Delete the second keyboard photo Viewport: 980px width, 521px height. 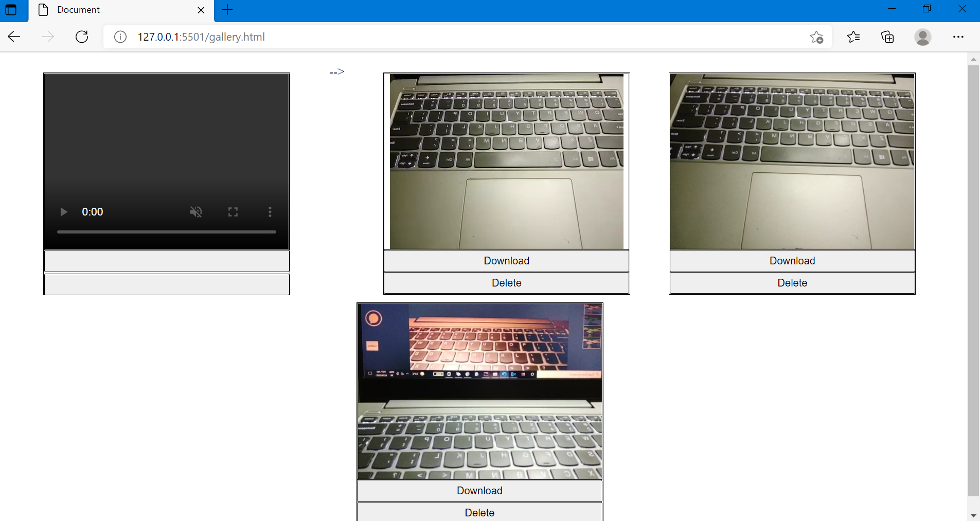click(792, 283)
